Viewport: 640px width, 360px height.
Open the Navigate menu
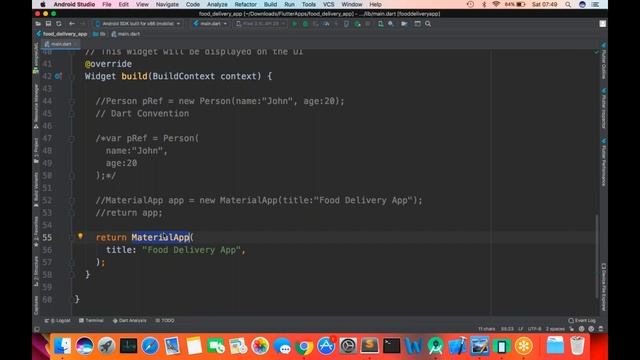click(x=167, y=4)
